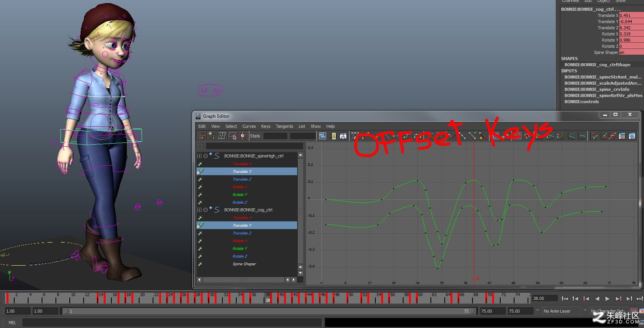Click the current time field showing 38.00

545,298
